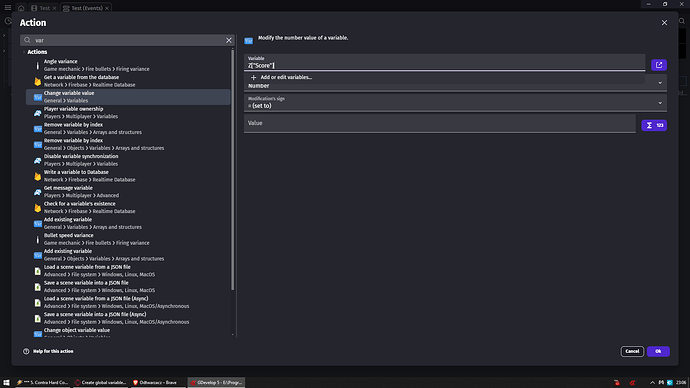Click the action search box

coord(128,40)
